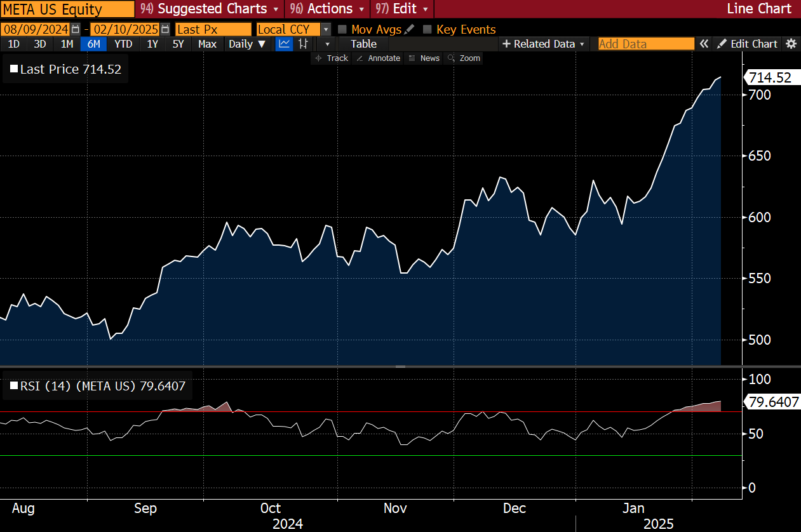Click the Last Price 714.52 legend
Screen dimensions: 801x532
click(x=65, y=70)
